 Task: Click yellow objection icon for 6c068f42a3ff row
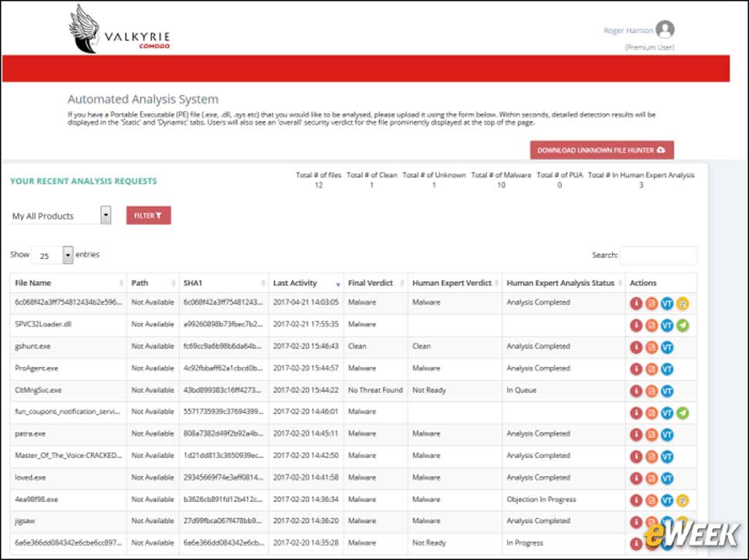[683, 304]
